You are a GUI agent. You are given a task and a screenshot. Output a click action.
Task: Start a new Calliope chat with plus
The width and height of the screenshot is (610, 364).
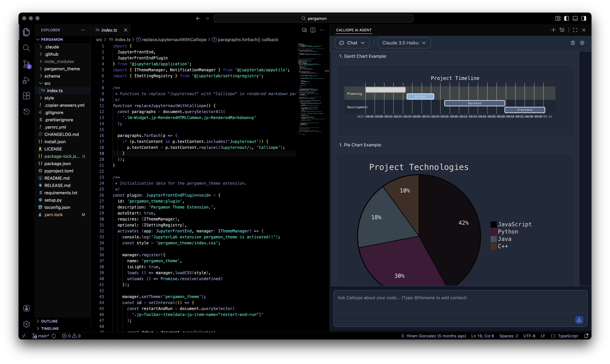click(x=553, y=30)
